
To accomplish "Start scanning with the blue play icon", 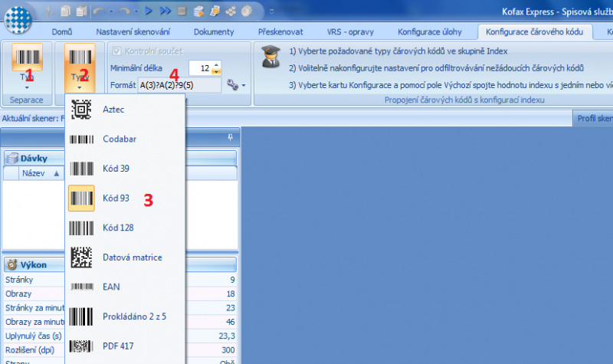I will [149, 11].
